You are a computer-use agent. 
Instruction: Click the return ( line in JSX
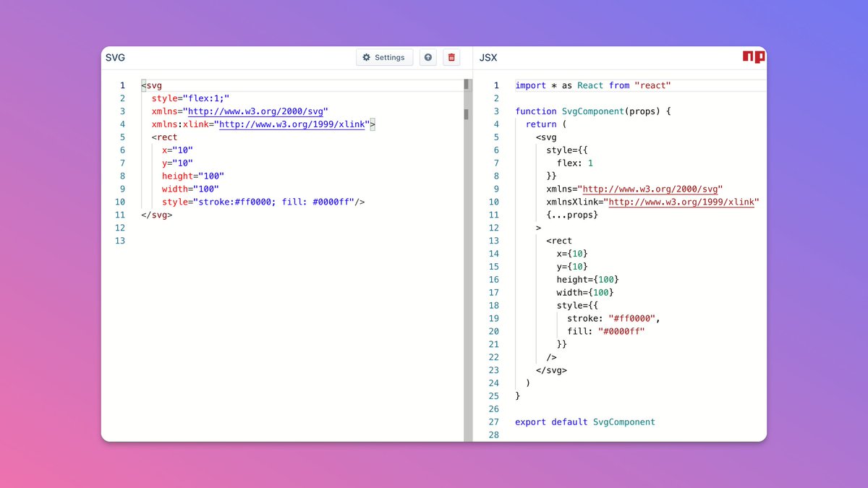[x=546, y=124]
